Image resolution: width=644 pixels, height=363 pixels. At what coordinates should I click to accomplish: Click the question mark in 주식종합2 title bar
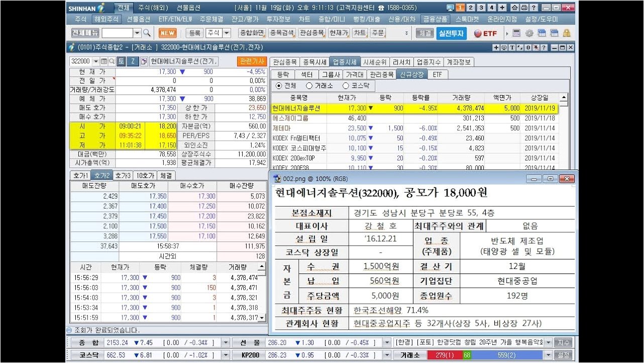tap(543, 47)
